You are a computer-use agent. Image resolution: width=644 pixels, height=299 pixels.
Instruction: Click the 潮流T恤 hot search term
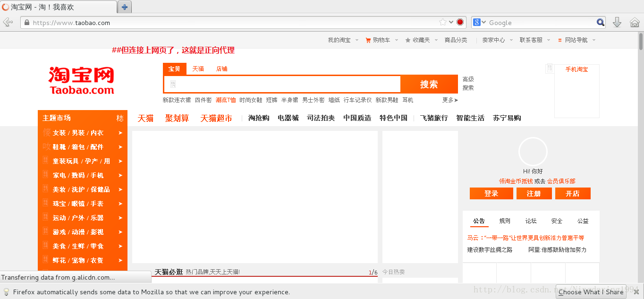pyautogui.click(x=226, y=100)
